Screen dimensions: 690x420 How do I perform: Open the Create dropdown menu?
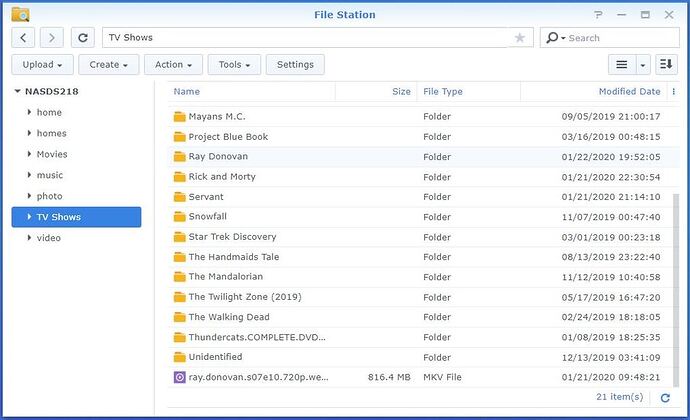click(109, 65)
